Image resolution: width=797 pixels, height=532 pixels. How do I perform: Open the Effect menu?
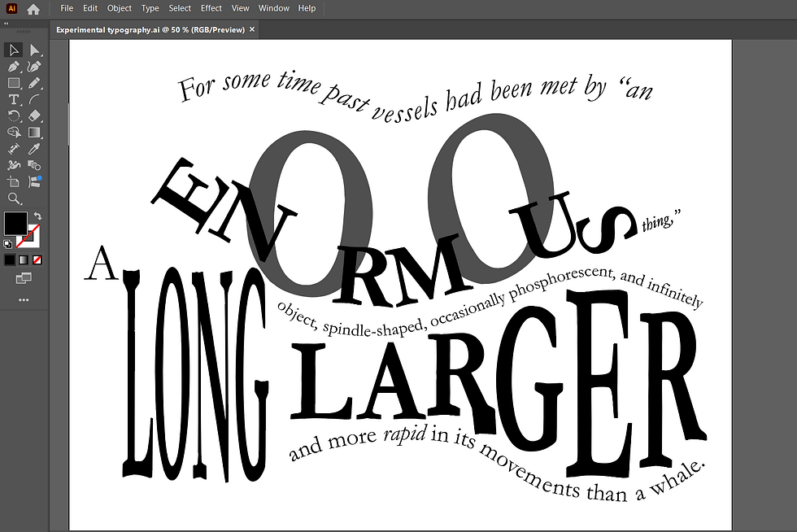[211, 8]
